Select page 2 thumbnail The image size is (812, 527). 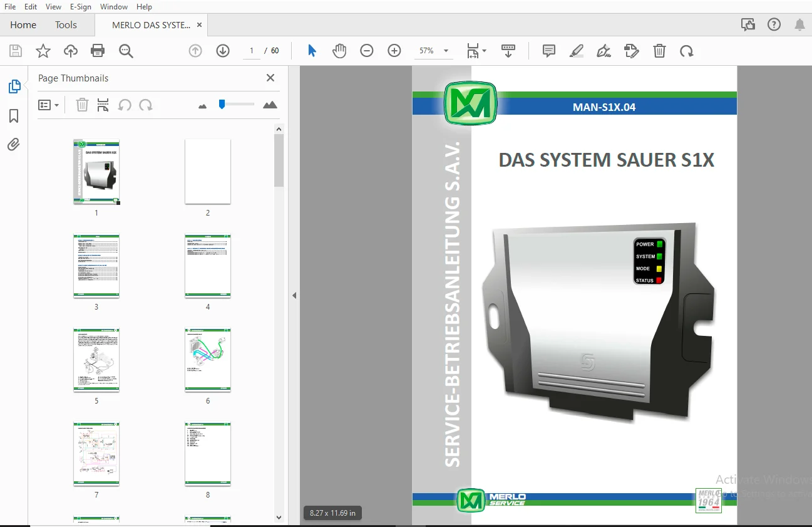pos(208,172)
